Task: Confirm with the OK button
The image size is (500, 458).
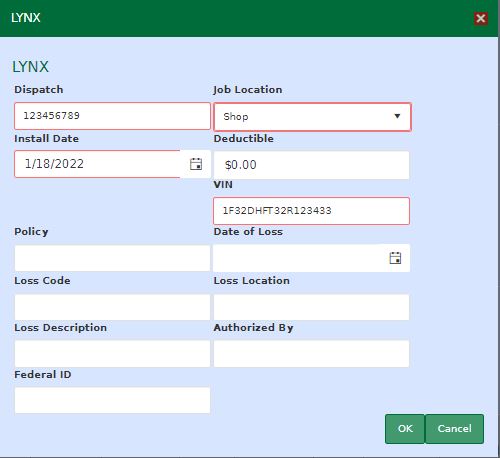Action: [405, 429]
